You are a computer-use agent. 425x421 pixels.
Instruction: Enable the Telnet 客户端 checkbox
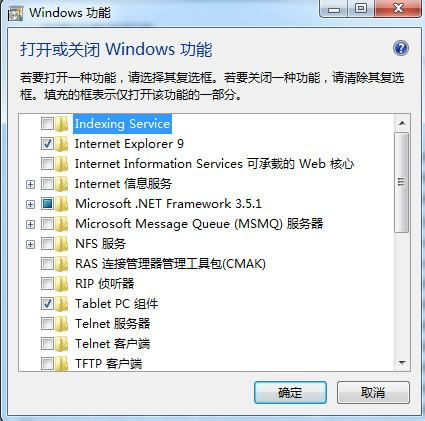click(47, 344)
